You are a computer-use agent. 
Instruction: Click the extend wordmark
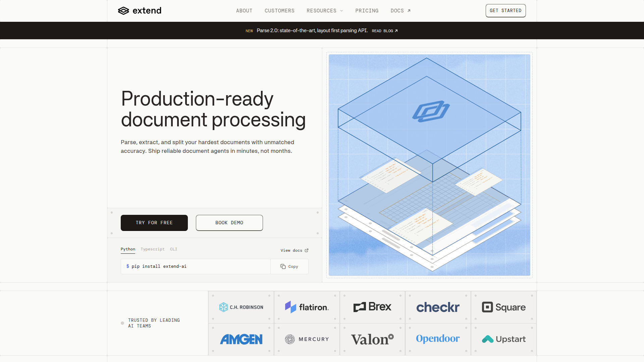pyautogui.click(x=147, y=11)
